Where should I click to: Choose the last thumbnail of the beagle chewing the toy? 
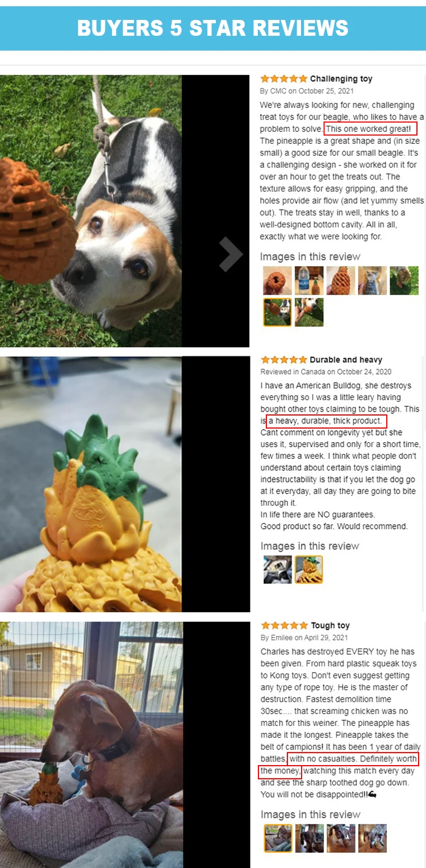[x=309, y=312]
